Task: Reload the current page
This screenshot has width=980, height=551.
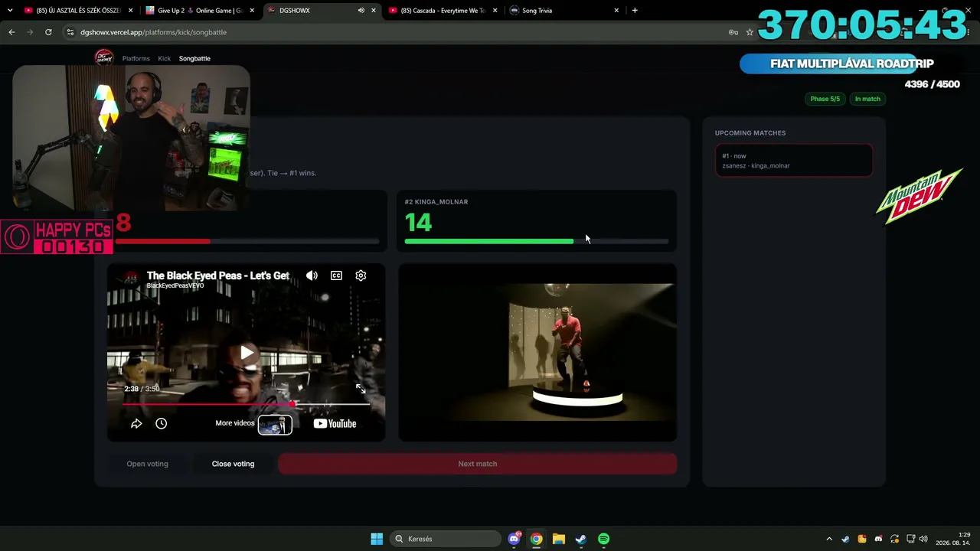Action: (x=48, y=32)
